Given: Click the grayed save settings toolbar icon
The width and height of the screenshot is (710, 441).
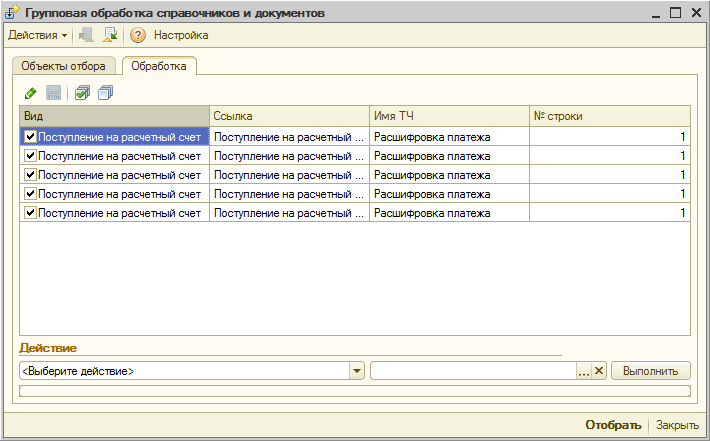Looking at the screenshot, I should [86, 35].
